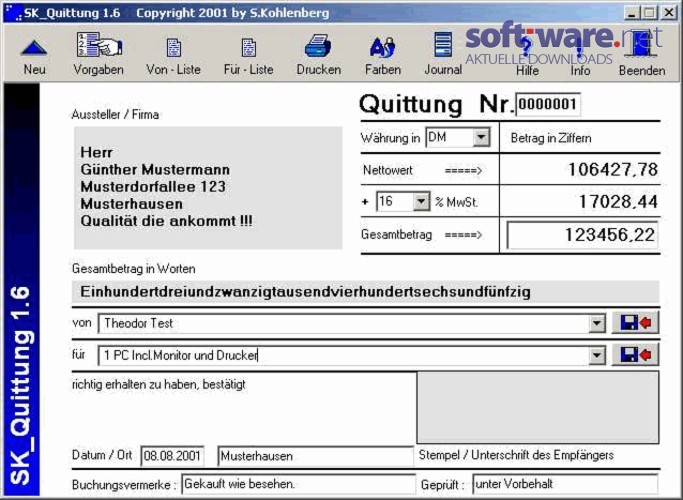683x500 pixels.
Task: Click 'richtig erhalten zu haben, bestätigt' text
Action: pyautogui.click(x=159, y=385)
